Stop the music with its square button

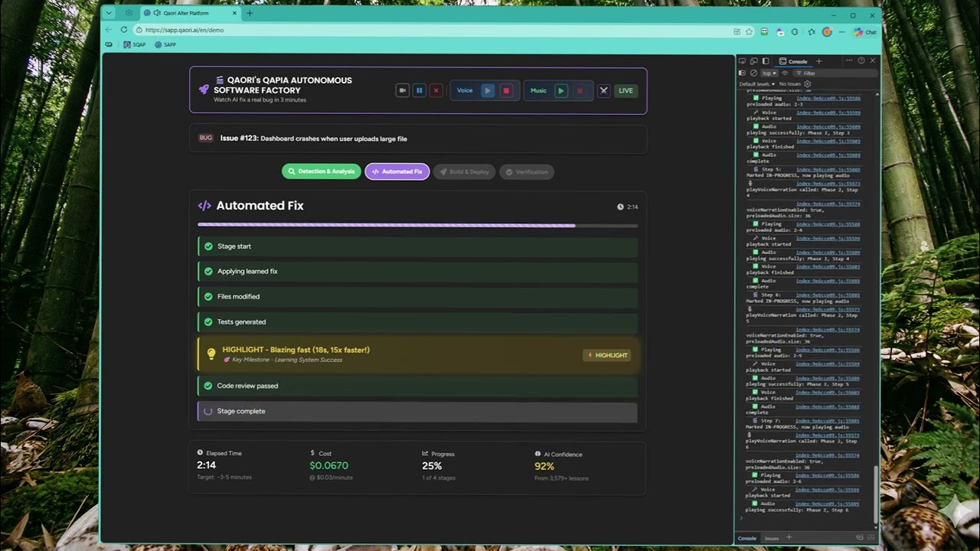click(x=580, y=90)
